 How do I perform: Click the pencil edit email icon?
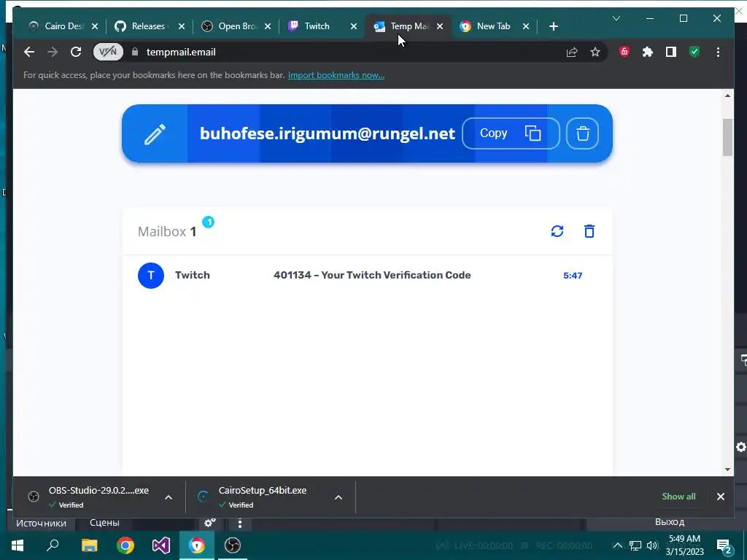click(x=155, y=134)
